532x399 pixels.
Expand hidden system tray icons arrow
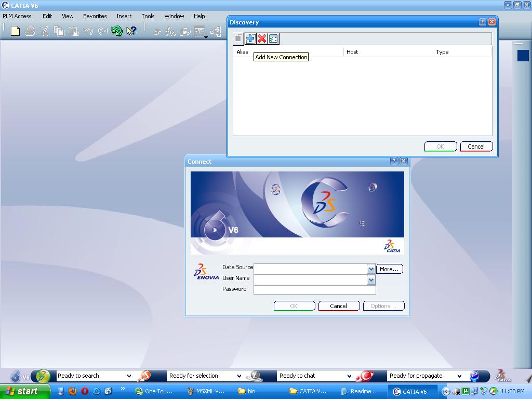[x=445, y=392]
